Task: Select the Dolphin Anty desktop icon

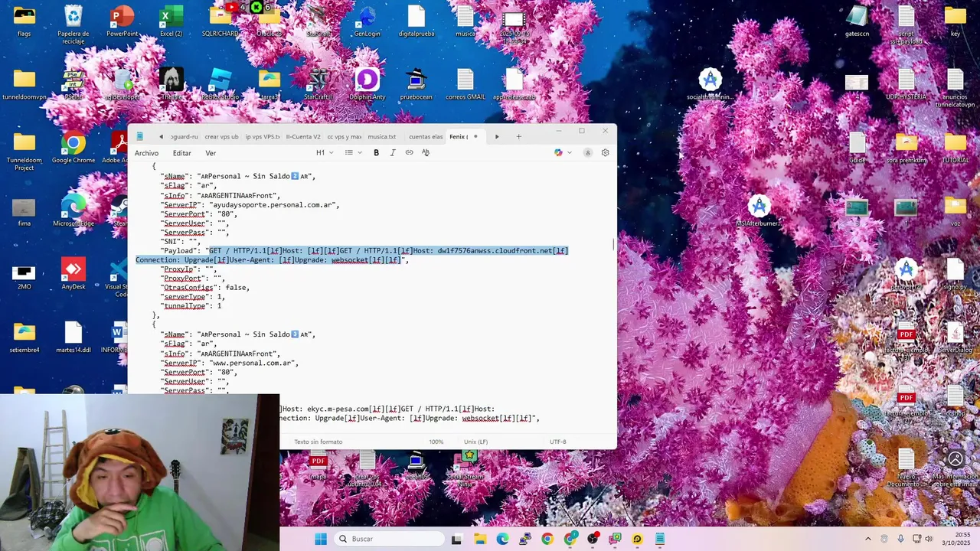Action: (x=367, y=85)
